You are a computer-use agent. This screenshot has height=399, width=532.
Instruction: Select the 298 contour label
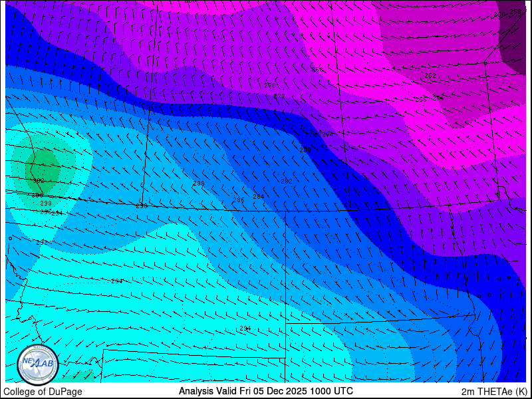[45, 203]
